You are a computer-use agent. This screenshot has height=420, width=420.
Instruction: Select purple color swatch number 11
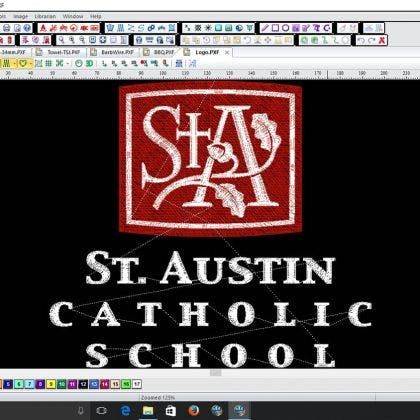(72, 384)
